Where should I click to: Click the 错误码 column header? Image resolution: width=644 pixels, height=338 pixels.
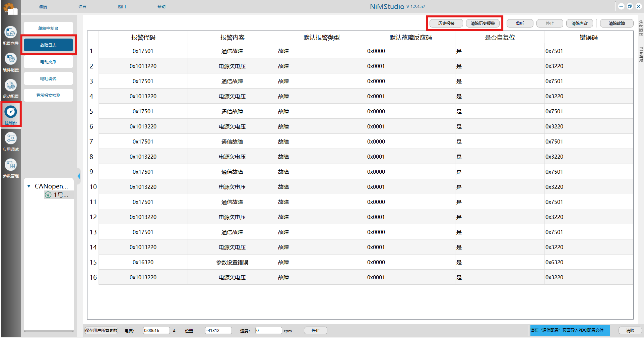point(589,38)
